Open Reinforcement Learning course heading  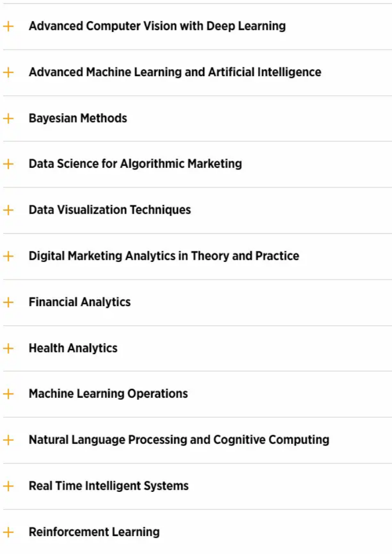pos(94,532)
